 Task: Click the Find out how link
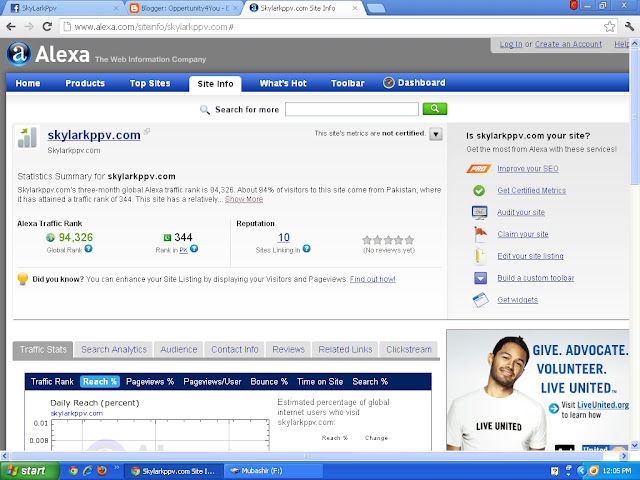373,279
